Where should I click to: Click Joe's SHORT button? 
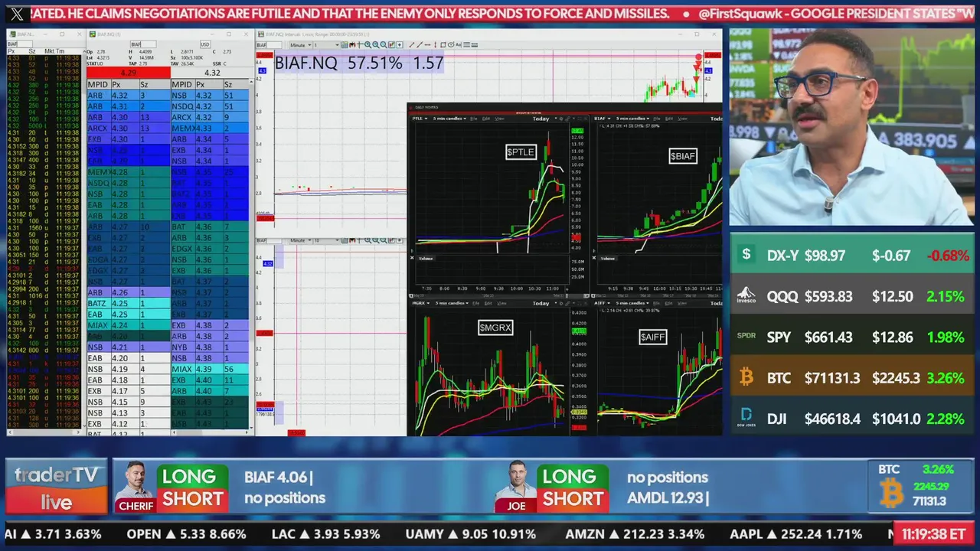coord(573,499)
